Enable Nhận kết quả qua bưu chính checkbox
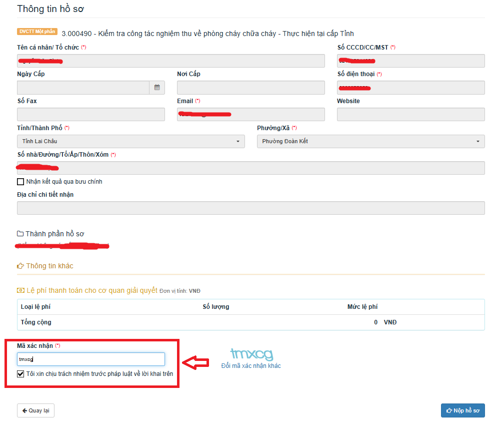The width and height of the screenshot is (504, 432). 20,182
